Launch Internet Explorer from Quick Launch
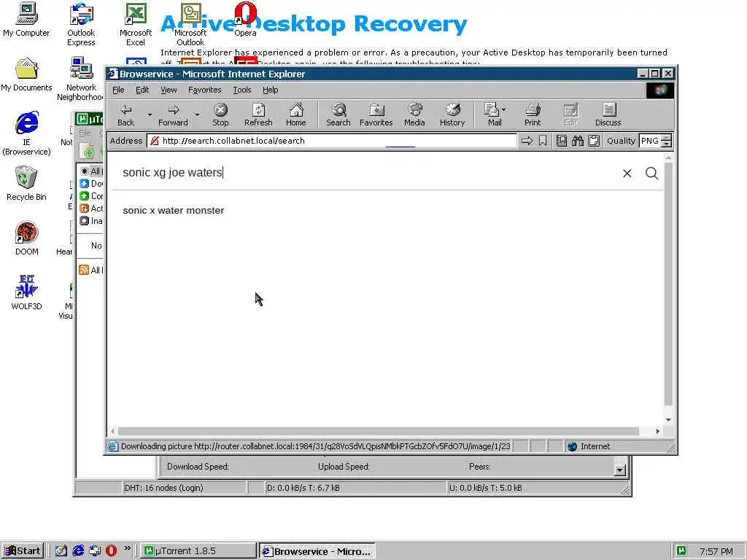This screenshot has width=747, height=560. (78, 551)
